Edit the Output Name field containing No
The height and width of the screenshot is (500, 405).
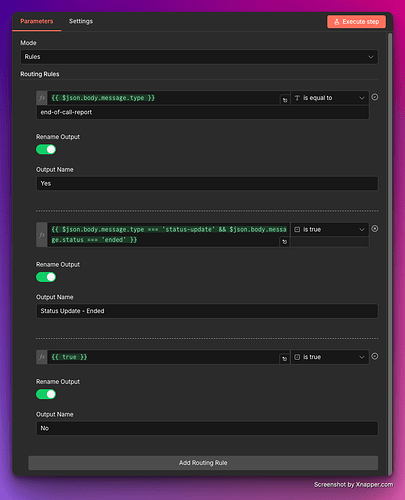tap(207, 428)
